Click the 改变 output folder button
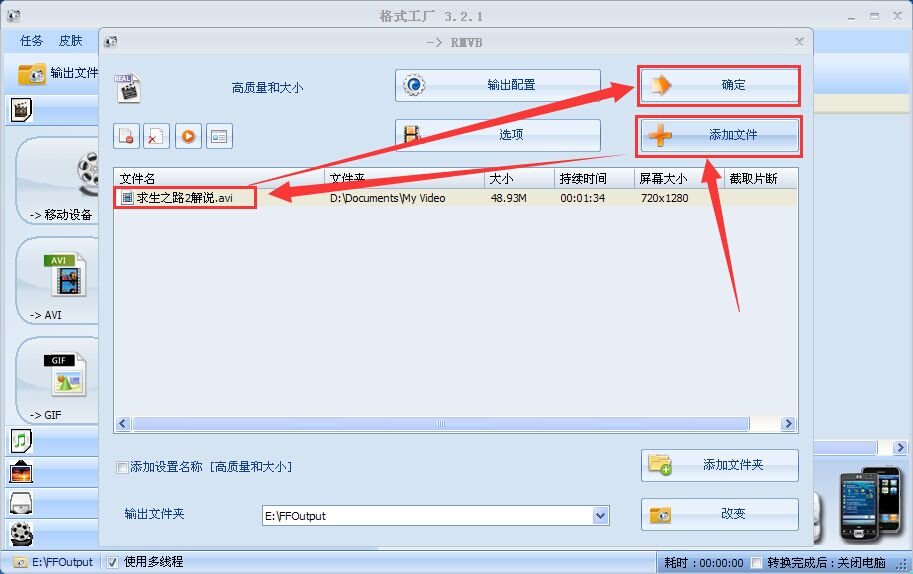This screenshot has width=913, height=574. click(x=720, y=514)
